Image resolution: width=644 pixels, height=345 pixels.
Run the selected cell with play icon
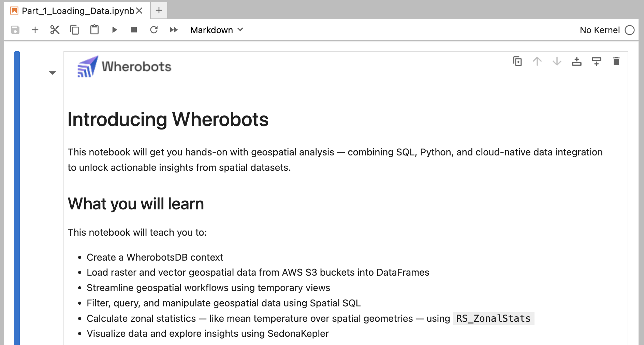115,30
